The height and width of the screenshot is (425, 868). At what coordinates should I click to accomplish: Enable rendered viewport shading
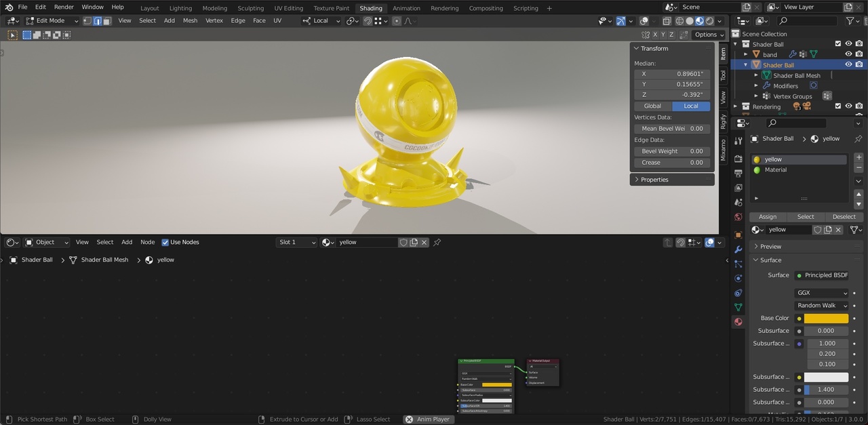click(x=709, y=21)
